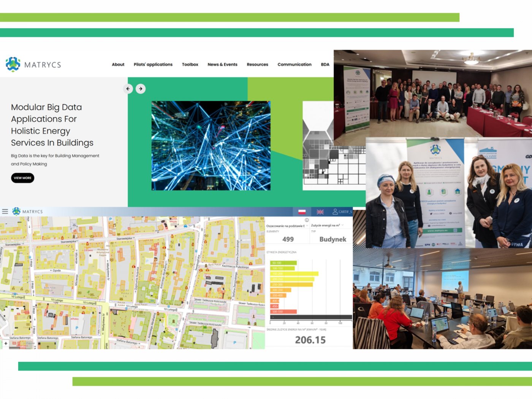532x399 pixels.
Task: Select the orange 250-300 energy label bar
Action: tap(291, 284)
